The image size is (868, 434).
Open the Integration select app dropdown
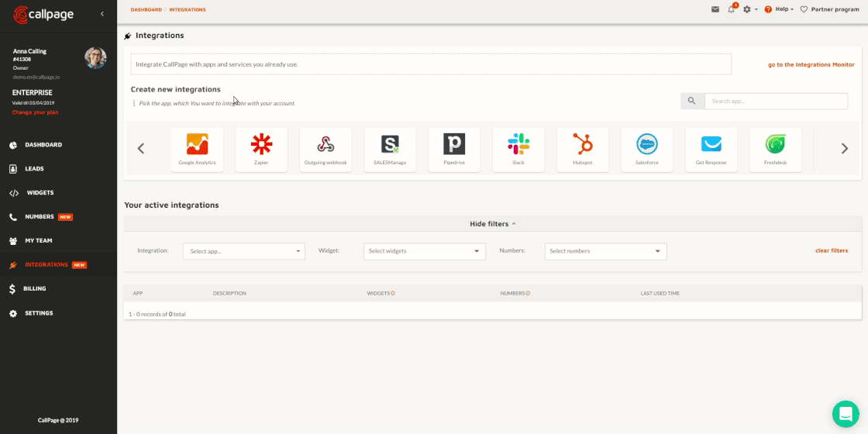click(x=244, y=251)
